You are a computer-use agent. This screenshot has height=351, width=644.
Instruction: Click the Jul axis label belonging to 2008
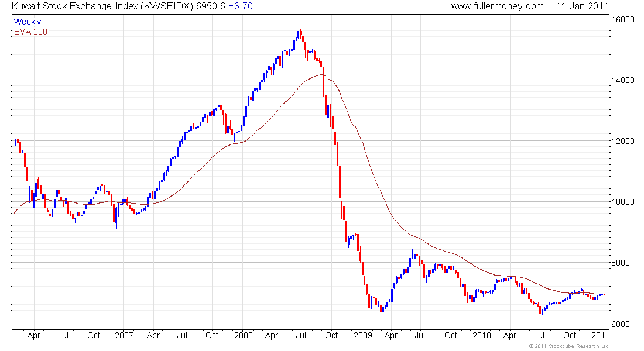coord(301,335)
